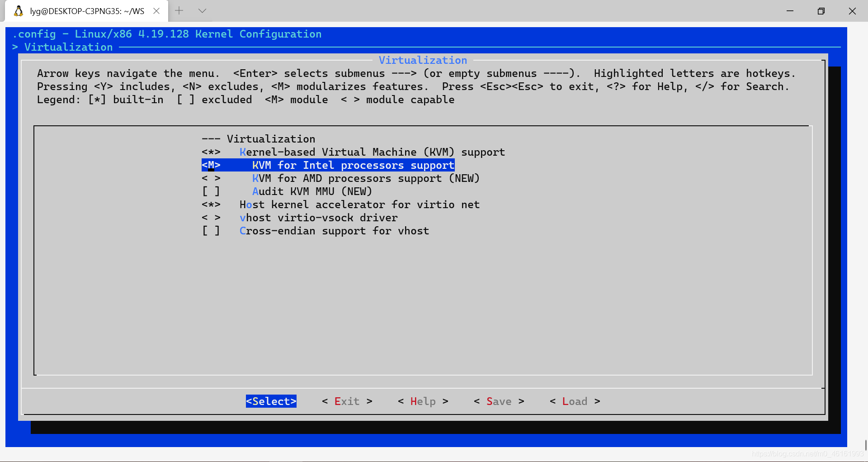This screenshot has width=868, height=462.
Task: Restore down the terminal window
Action: pos(821,11)
